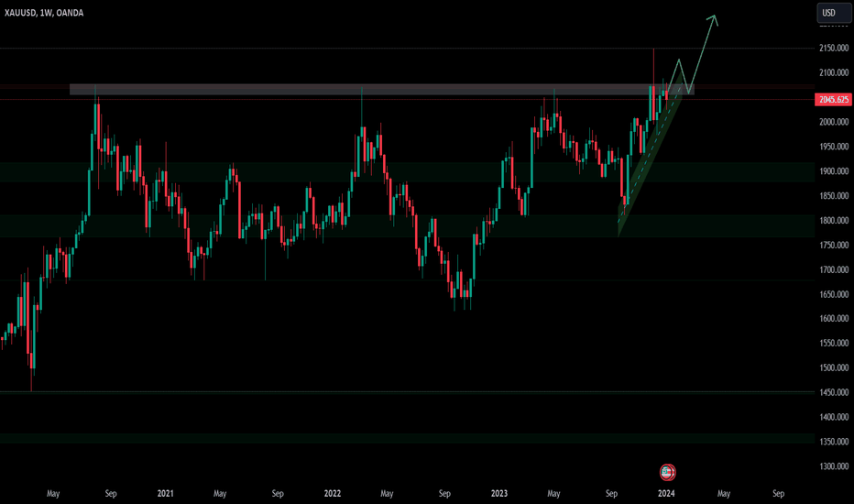Click the 1550.000 price axis label
854x504 pixels.
point(834,344)
